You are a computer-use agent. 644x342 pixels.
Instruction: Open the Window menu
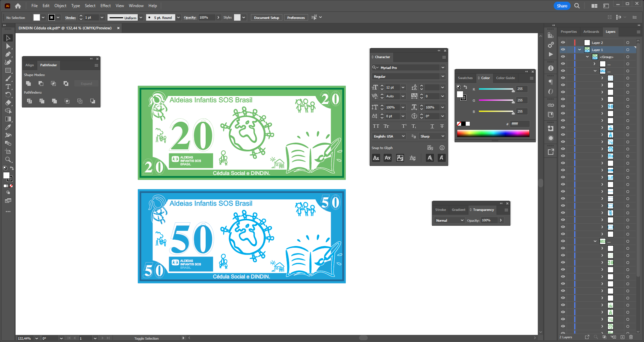[x=136, y=6]
